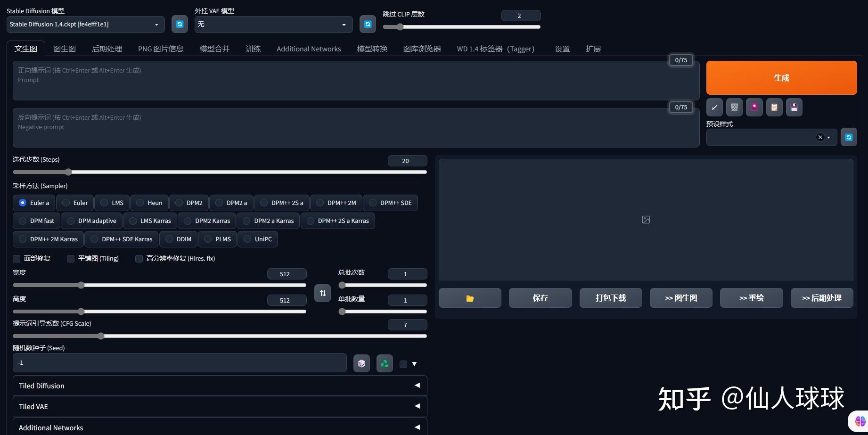Clear prompts with the trash icon
868x435 pixels.
click(734, 107)
